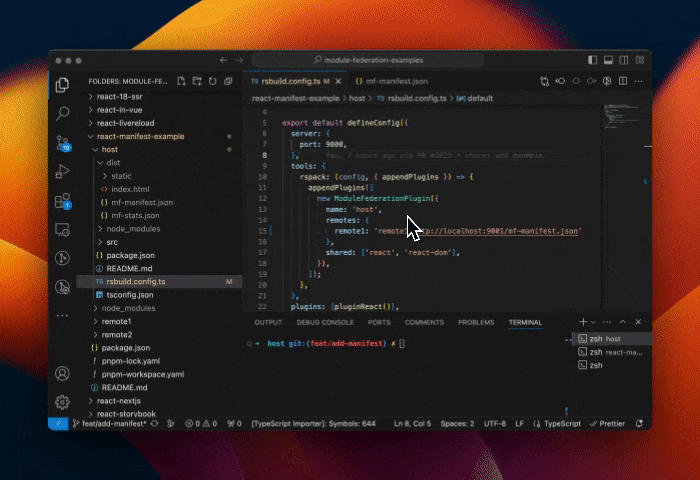Click the localhost:9001 mf-manifest.json link
Image resolution: width=700 pixels, height=480 pixels.
pyautogui.click(x=500, y=231)
